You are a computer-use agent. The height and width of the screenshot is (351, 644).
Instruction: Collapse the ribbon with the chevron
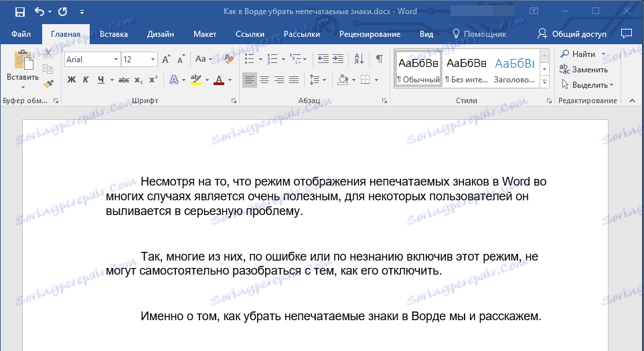pos(632,100)
